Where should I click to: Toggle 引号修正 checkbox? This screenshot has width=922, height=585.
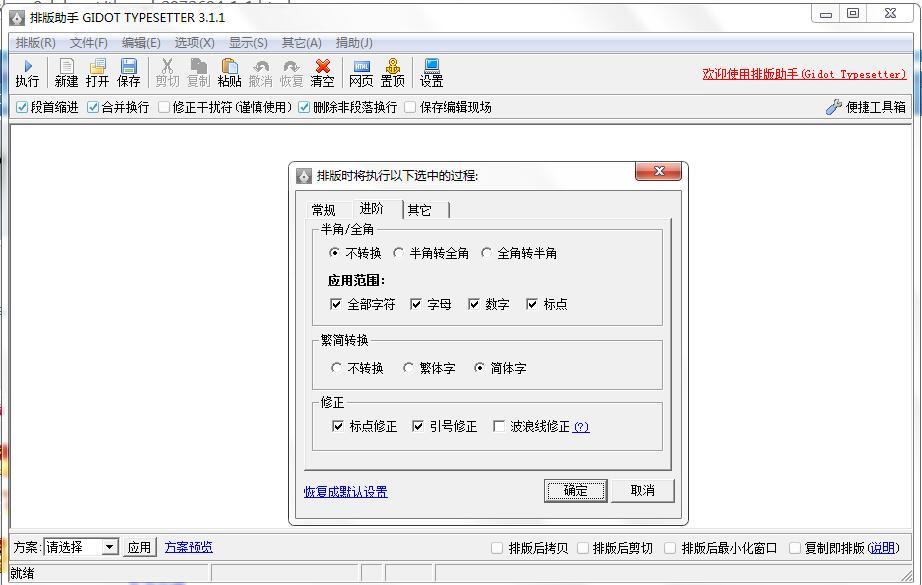coord(417,426)
